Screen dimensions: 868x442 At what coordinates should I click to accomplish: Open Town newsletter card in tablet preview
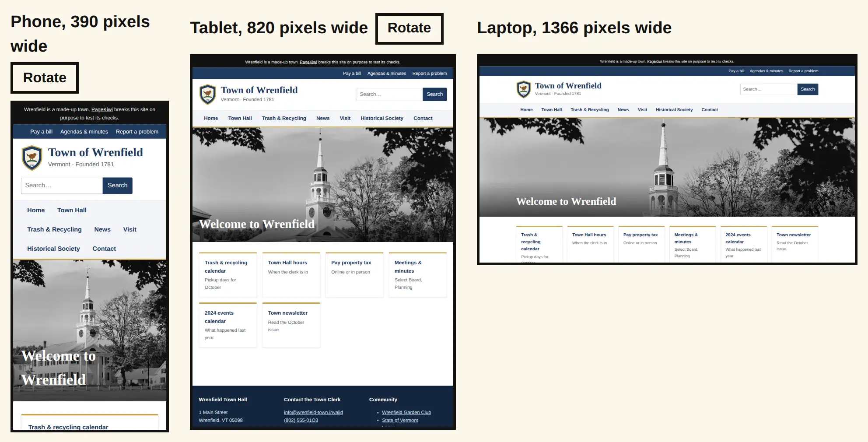pos(291,325)
